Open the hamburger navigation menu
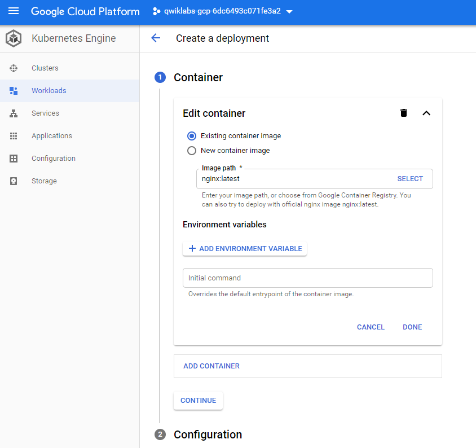Viewport: 476px width, 448px height. (x=14, y=11)
